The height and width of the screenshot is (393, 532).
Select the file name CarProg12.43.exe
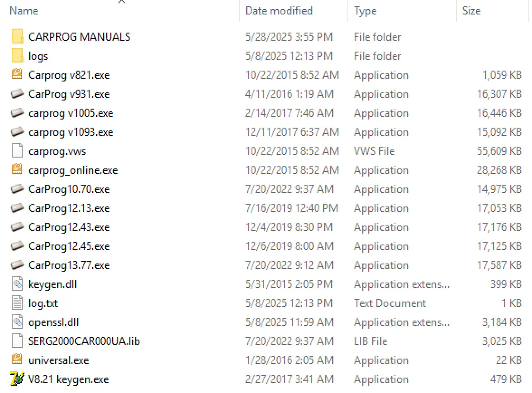69,227
